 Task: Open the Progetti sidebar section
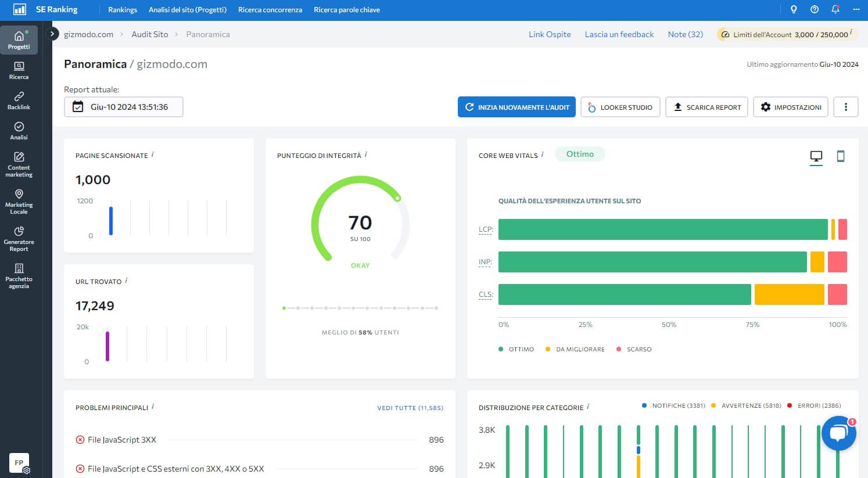(x=19, y=40)
